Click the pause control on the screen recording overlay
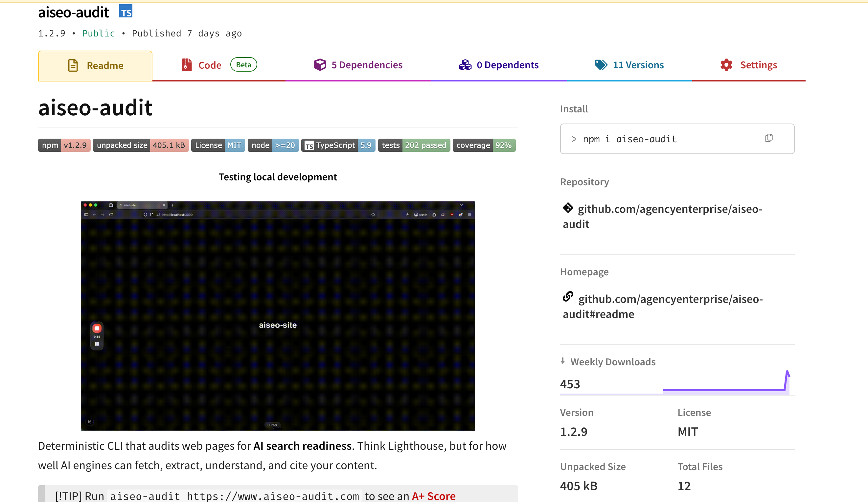The image size is (868, 502). coord(97,344)
